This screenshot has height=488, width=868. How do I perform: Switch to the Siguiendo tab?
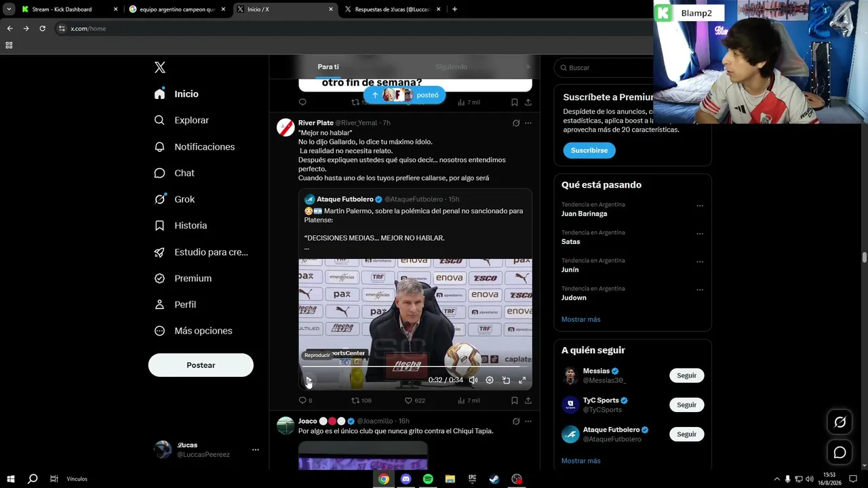(451, 67)
